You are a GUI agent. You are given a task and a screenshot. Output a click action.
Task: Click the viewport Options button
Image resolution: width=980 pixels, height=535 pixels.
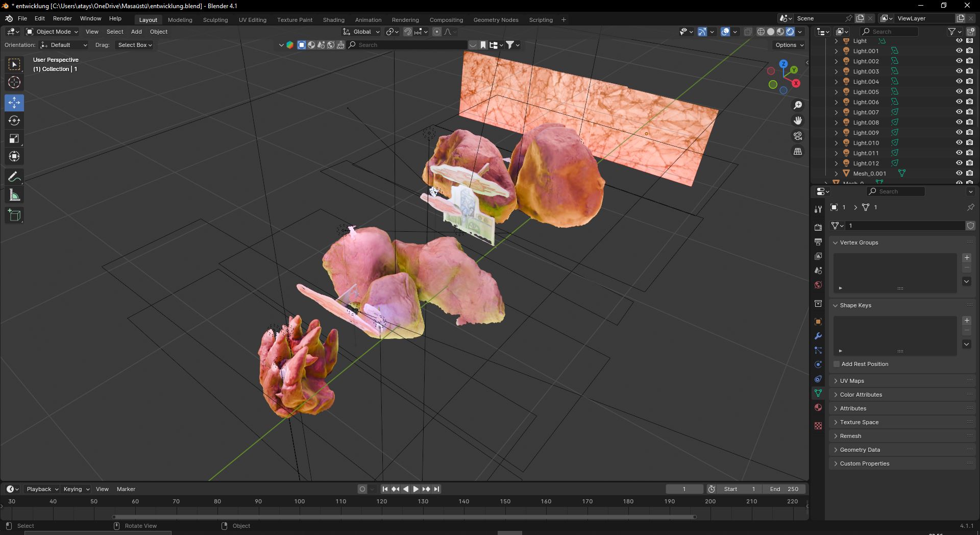point(789,45)
